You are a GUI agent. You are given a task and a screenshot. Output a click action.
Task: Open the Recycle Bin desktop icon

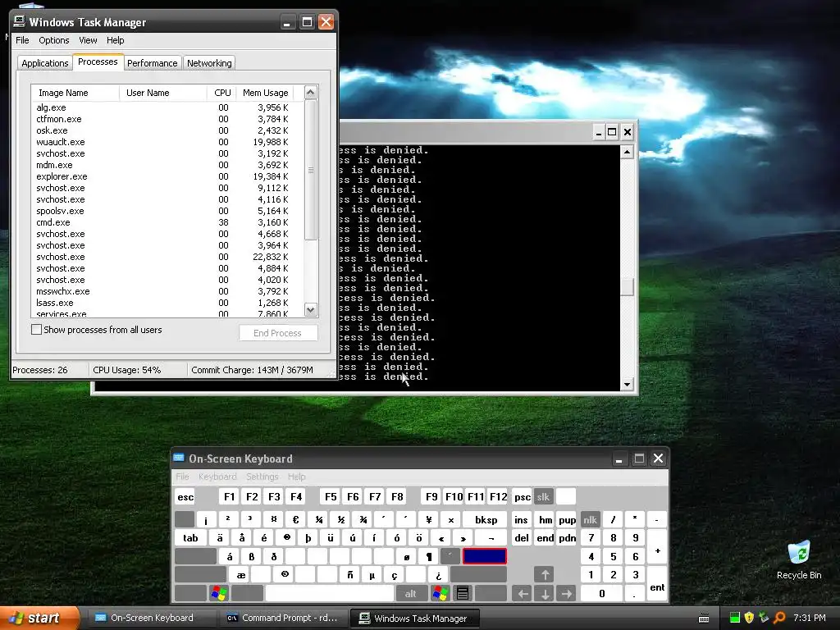[x=799, y=559]
